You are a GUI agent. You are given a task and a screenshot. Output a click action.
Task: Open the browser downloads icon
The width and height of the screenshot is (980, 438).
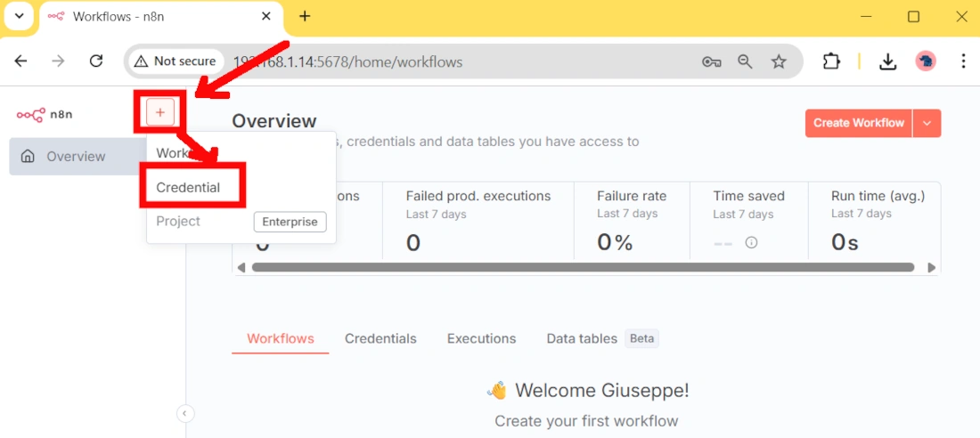[887, 61]
